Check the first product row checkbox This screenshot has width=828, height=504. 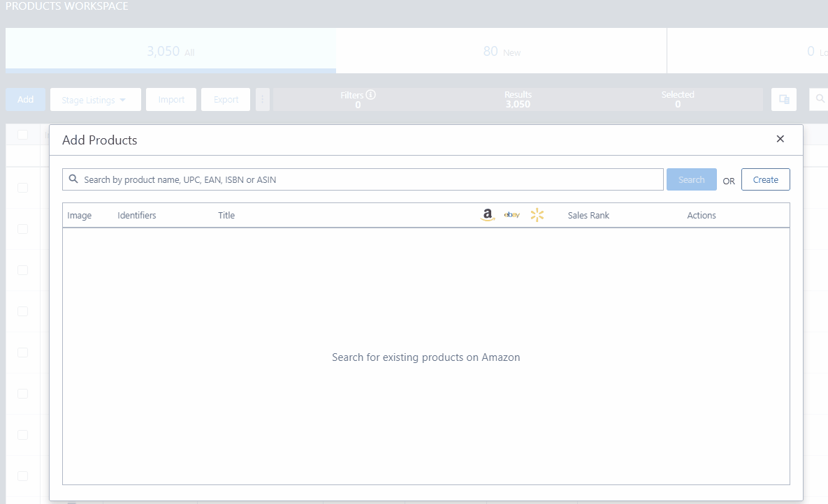(23, 188)
